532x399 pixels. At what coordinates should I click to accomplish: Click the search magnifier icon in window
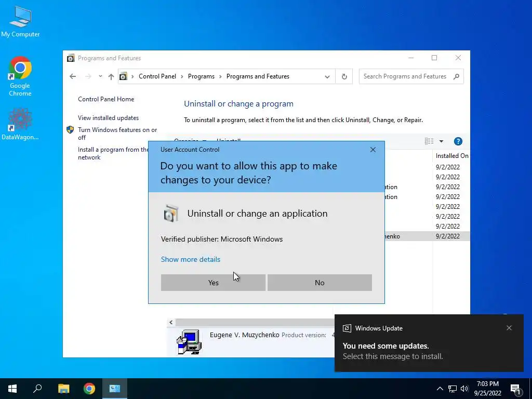[x=456, y=76]
